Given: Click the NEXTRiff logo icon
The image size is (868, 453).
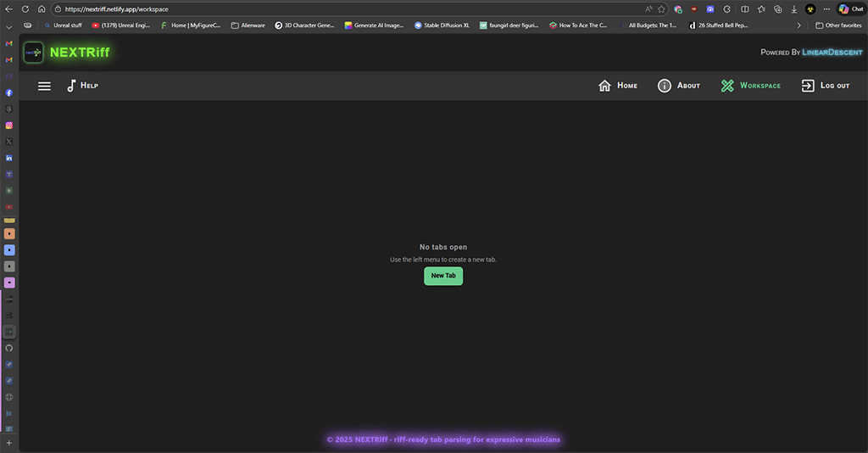Looking at the screenshot, I should [34, 53].
